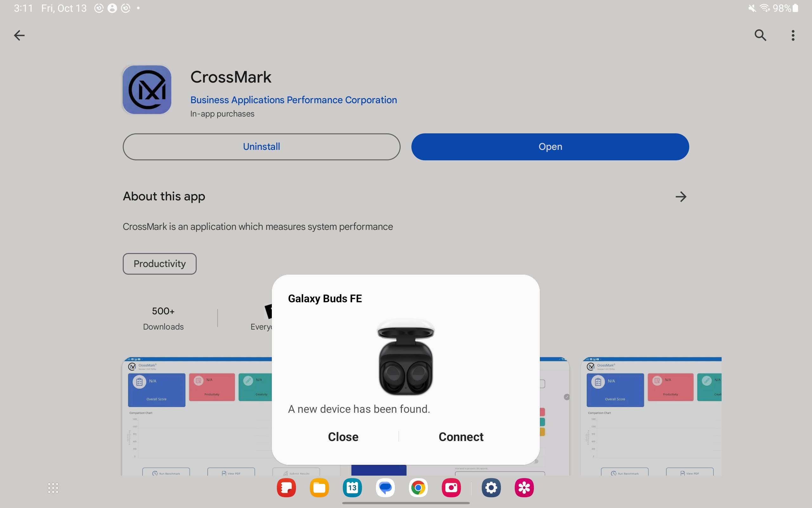Launch My Files folder app in dock
Image resolution: width=812 pixels, height=508 pixels.
pos(319,487)
